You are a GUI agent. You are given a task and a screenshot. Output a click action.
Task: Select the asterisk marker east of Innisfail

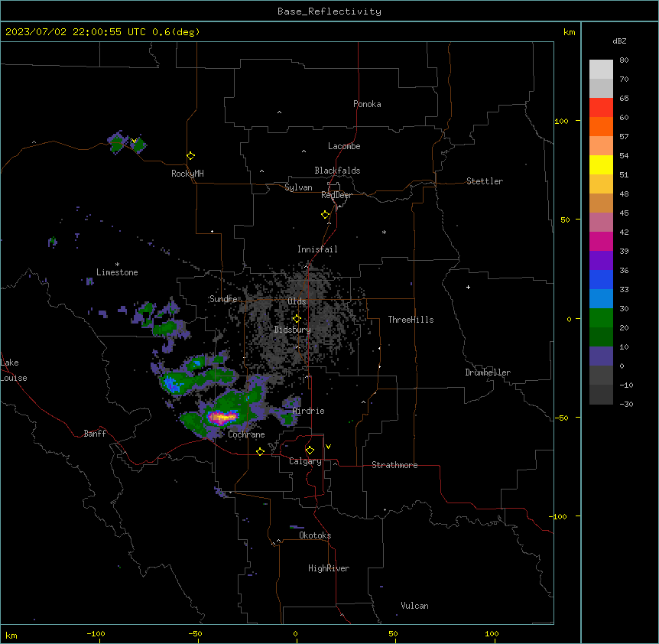click(384, 233)
